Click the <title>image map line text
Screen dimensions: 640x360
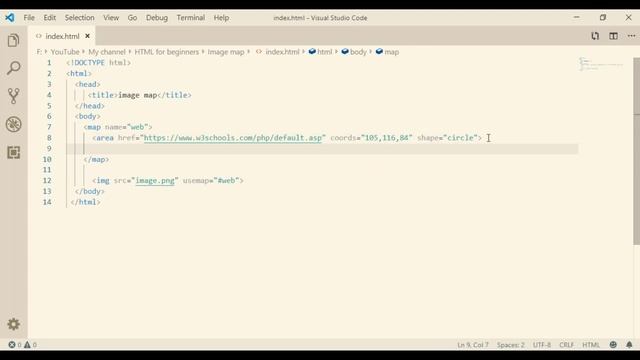[x=140, y=95]
